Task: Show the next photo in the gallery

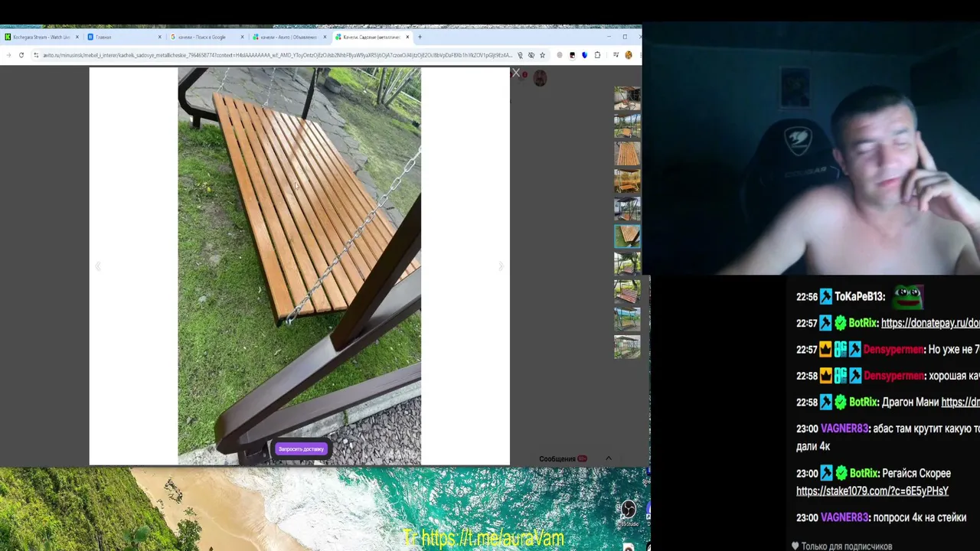Action: pyautogui.click(x=501, y=266)
